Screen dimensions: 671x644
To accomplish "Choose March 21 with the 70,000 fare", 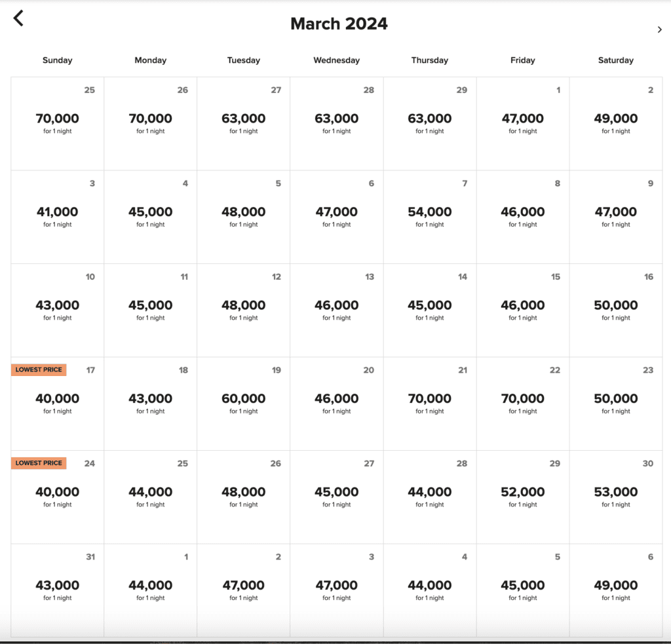I will click(429, 398).
